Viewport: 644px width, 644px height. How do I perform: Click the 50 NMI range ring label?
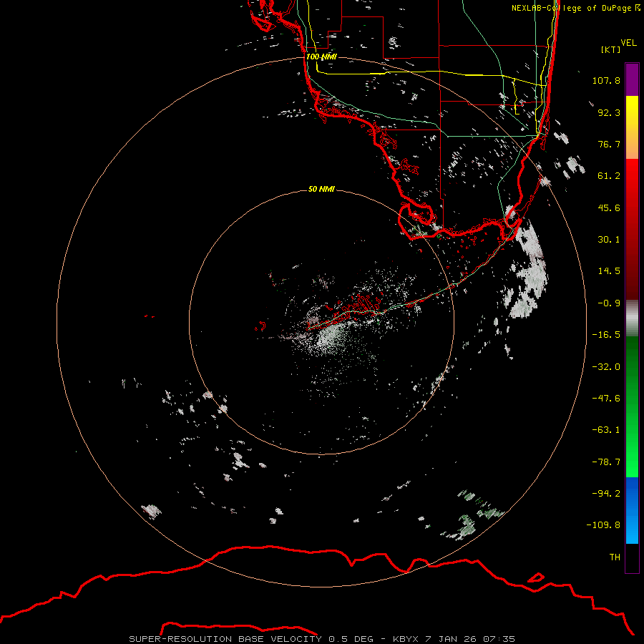(321, 189)
